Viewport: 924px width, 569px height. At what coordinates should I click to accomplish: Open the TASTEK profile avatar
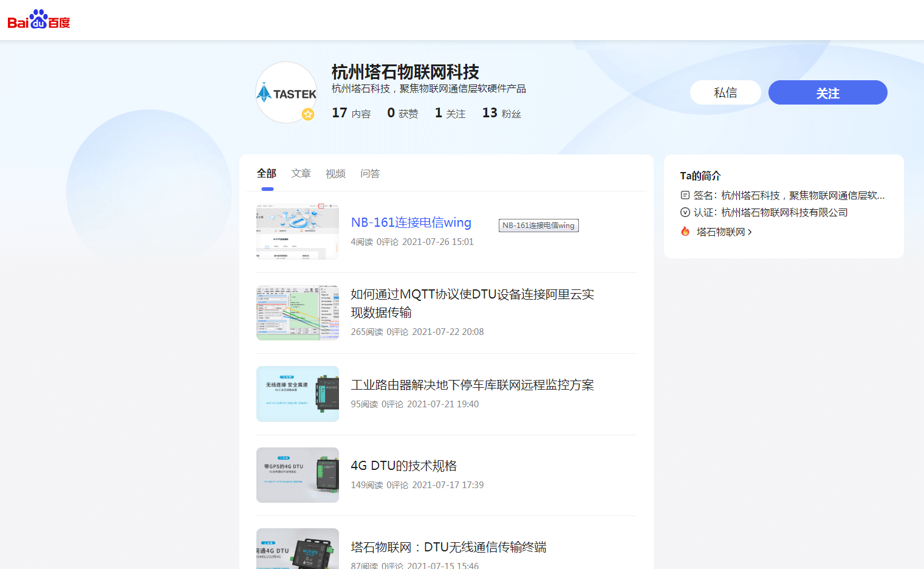coord(286,92)
